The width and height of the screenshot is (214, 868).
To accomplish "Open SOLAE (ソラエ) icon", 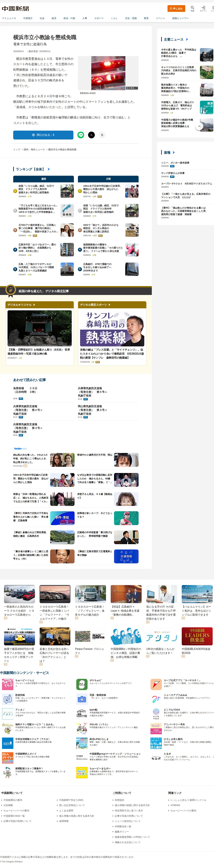I will (82, 729).
